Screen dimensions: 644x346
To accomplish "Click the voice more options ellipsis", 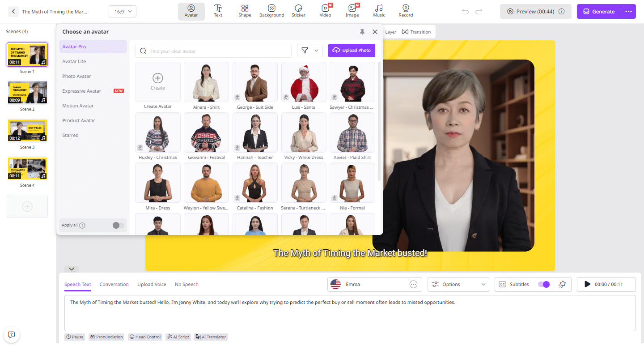I will click(x=413, y=284).
